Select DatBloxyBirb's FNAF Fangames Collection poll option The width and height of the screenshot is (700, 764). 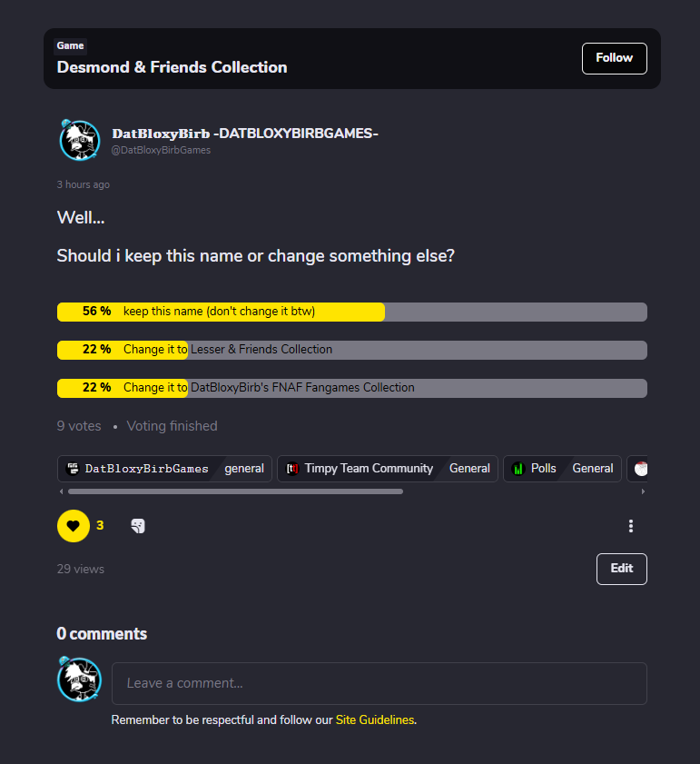tap(351, 388)
